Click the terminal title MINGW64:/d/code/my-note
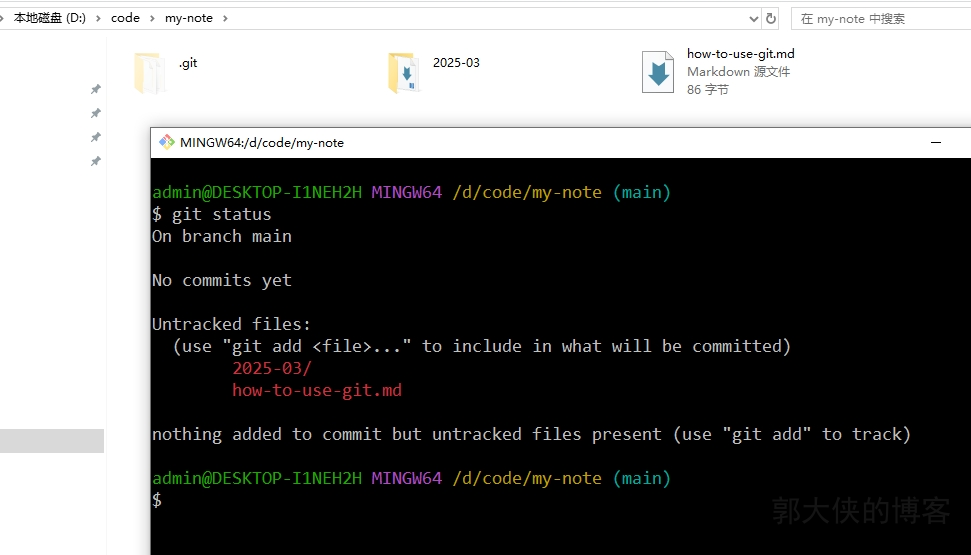Screen dimensions: 971x555 [x=261, y=142]
